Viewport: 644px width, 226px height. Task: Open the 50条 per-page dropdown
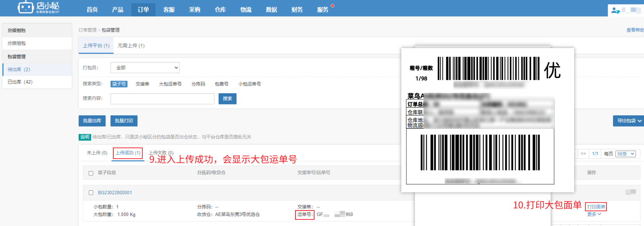[x=626, y=154]
